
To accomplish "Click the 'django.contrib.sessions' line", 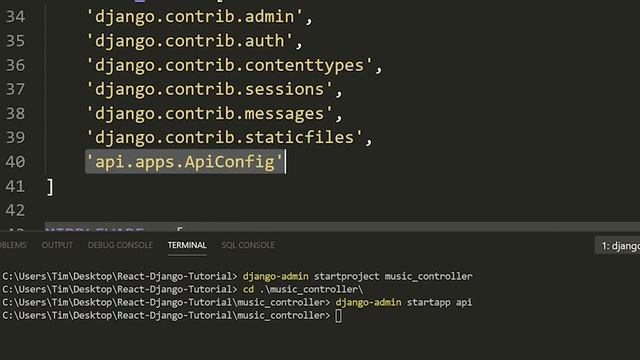I will [214, 89].
